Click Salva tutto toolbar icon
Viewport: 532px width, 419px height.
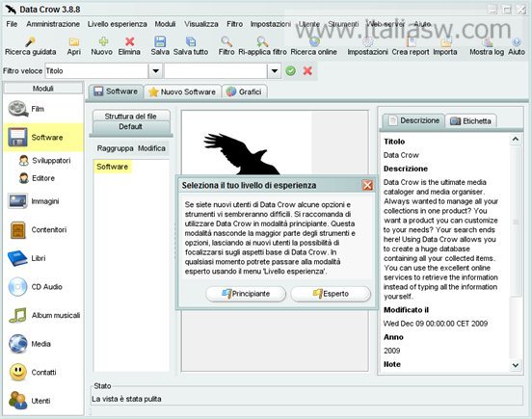pyautogui.click(x=191, y=46)
